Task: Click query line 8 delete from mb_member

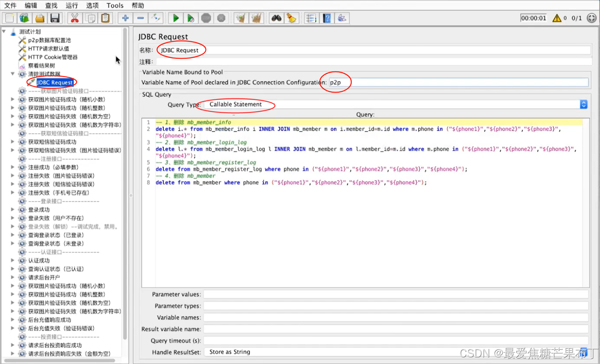Action: click(291, 183)
